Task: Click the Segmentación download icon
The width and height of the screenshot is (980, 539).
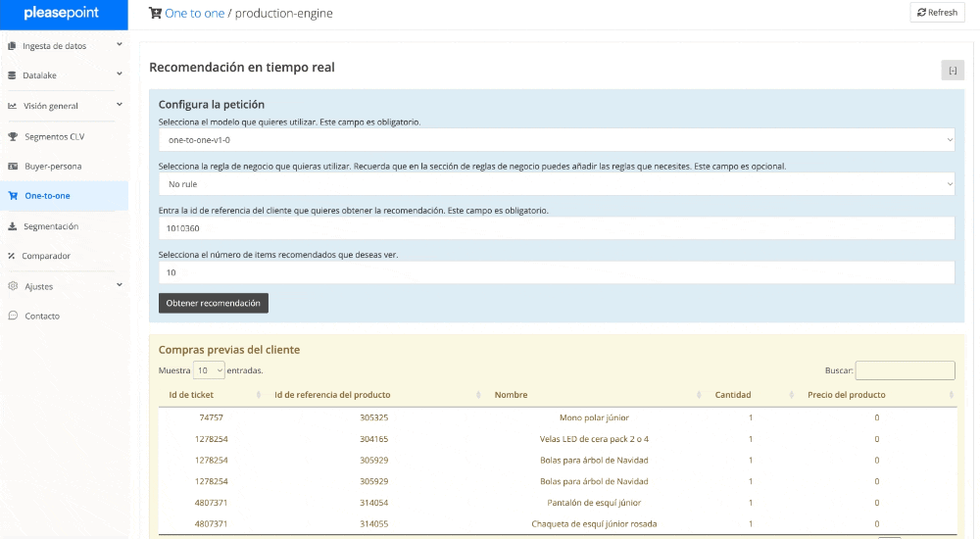Action: coord(12,226)
